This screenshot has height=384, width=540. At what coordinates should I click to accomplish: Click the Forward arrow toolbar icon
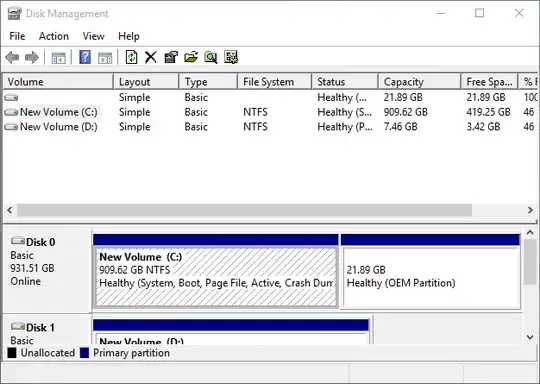32,57
